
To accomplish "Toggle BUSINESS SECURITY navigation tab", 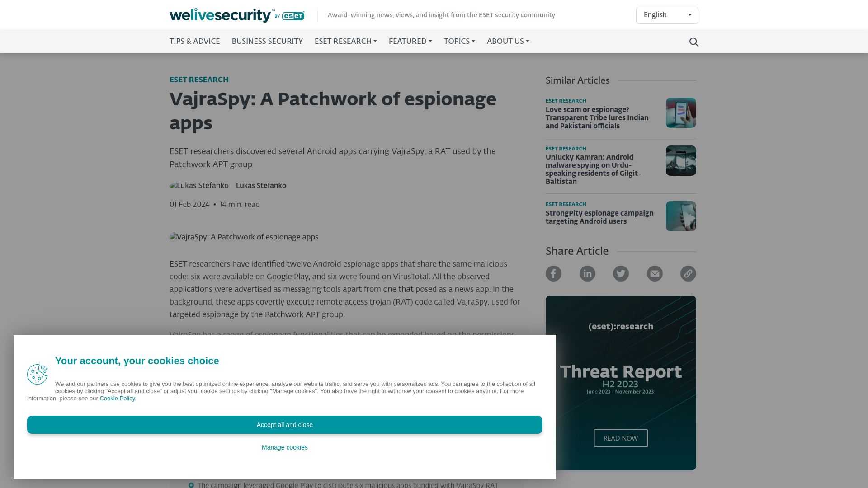I will coord(267,42).
